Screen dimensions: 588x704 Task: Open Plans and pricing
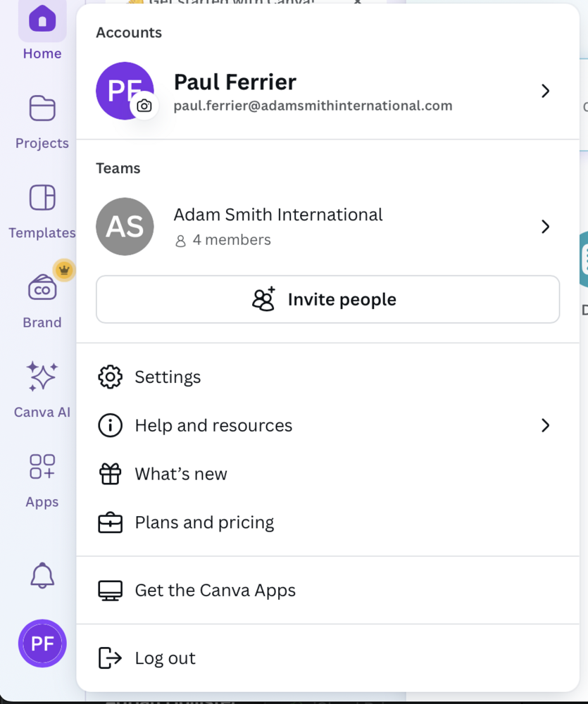[204, 523]
